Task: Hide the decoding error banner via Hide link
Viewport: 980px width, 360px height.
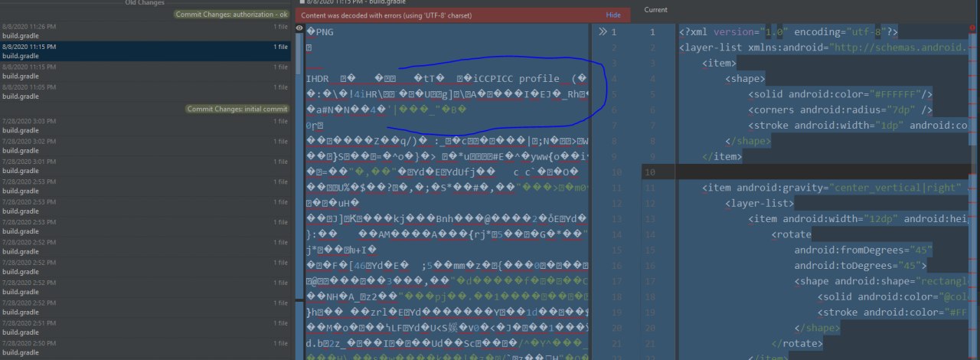Action: click(613, 15)
